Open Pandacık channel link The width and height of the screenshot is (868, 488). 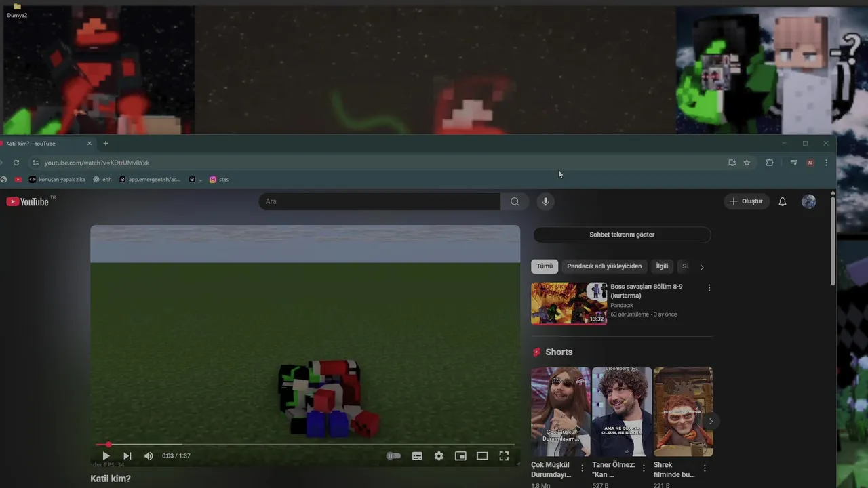tap(622, 305)
